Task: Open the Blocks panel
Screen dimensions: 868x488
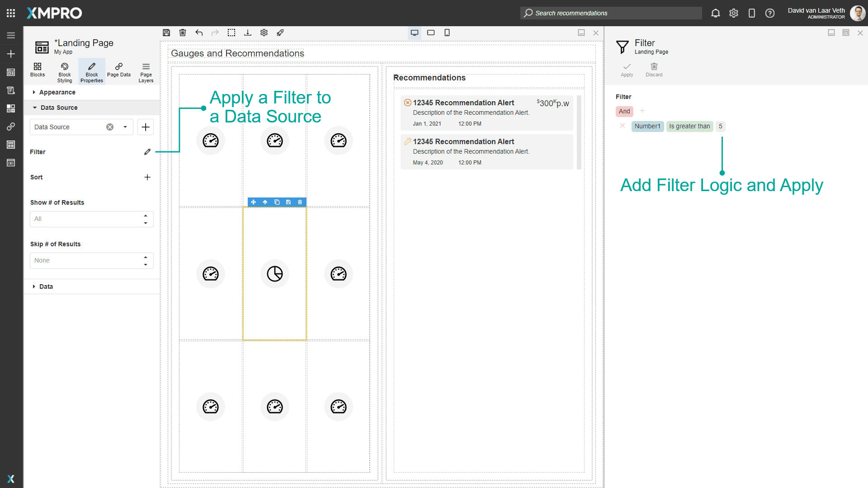Action: (38, 71)
